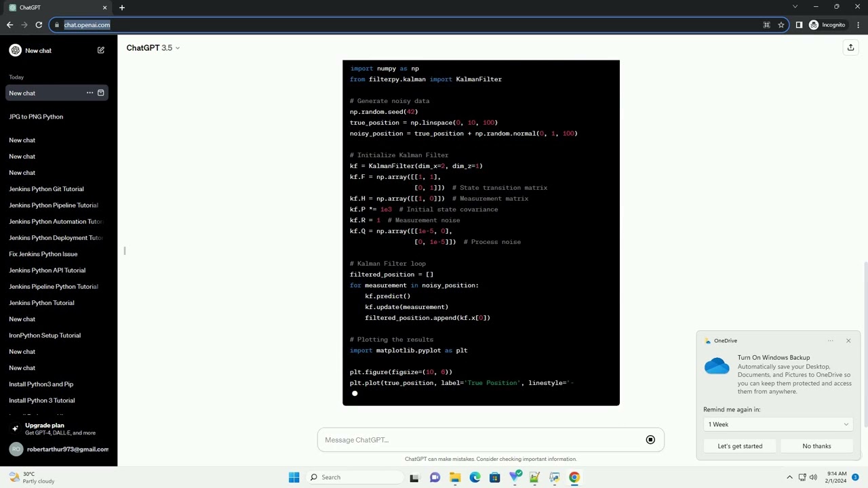Dismiss the OneDrive notification
This screenshot has height=488, width=868.
[x=848, y=341]
